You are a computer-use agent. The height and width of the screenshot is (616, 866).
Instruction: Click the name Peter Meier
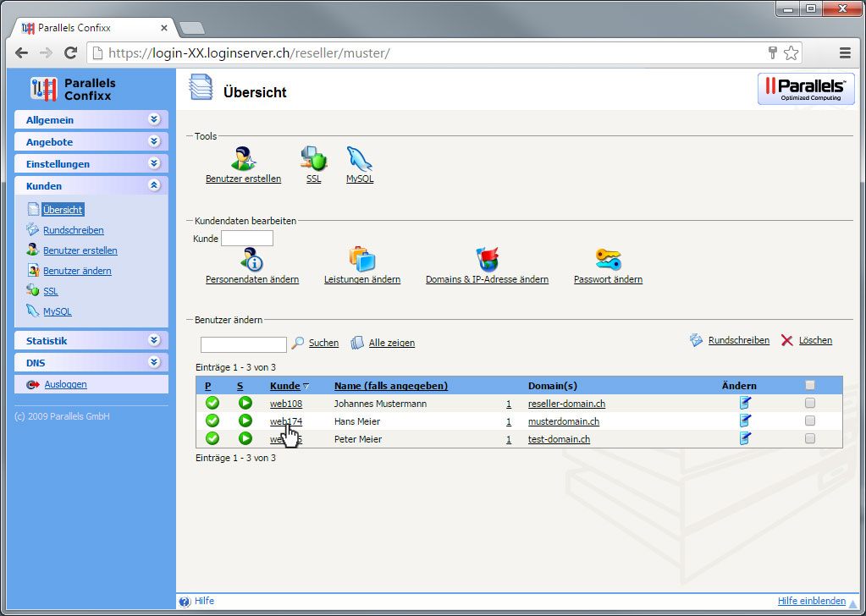click(358, 439)
